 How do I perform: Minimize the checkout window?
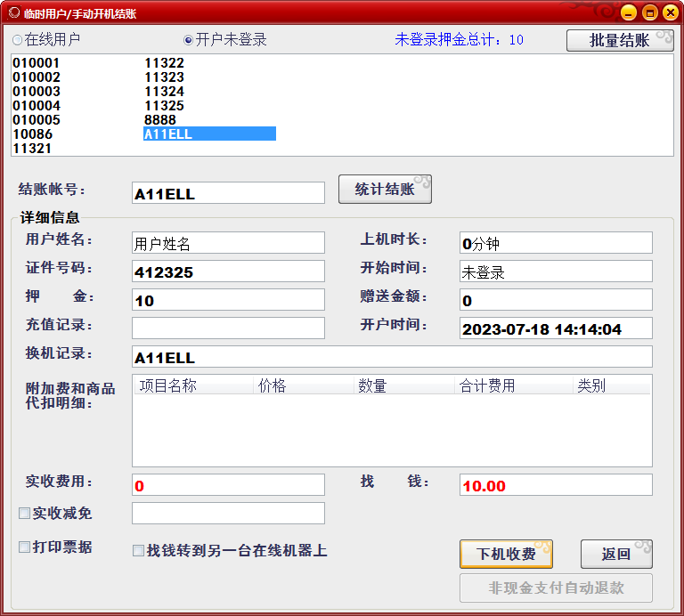tap(629, 12)
